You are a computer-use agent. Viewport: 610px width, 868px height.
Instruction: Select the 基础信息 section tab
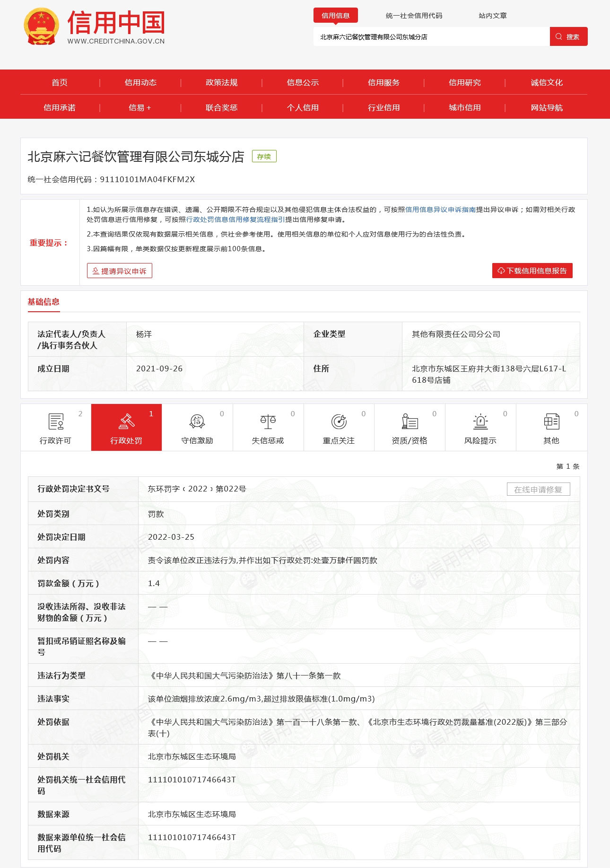44,302
